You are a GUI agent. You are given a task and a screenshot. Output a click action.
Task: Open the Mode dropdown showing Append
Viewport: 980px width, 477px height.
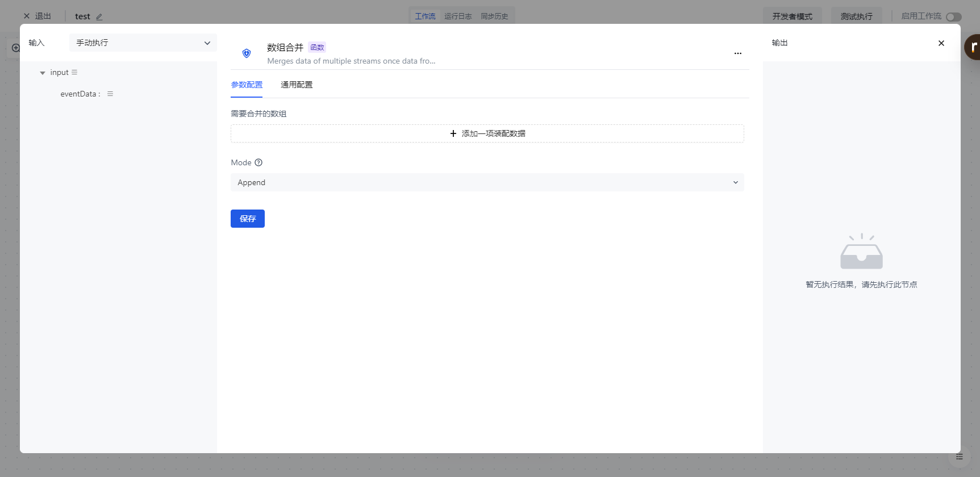click(487, 182)
